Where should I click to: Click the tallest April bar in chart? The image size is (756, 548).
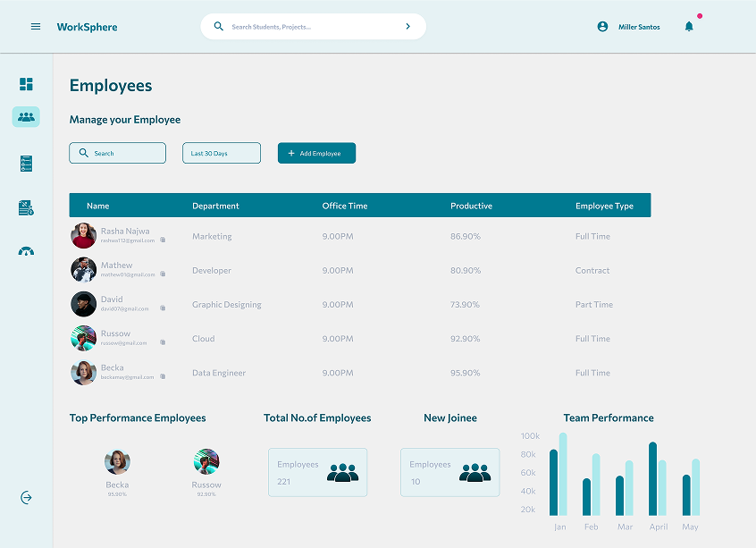click(653, 479)
